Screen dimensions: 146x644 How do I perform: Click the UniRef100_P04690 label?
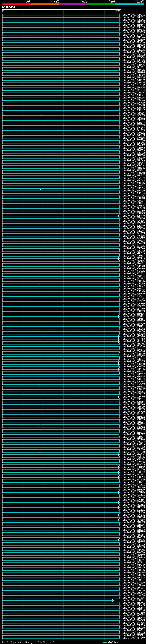133,497
